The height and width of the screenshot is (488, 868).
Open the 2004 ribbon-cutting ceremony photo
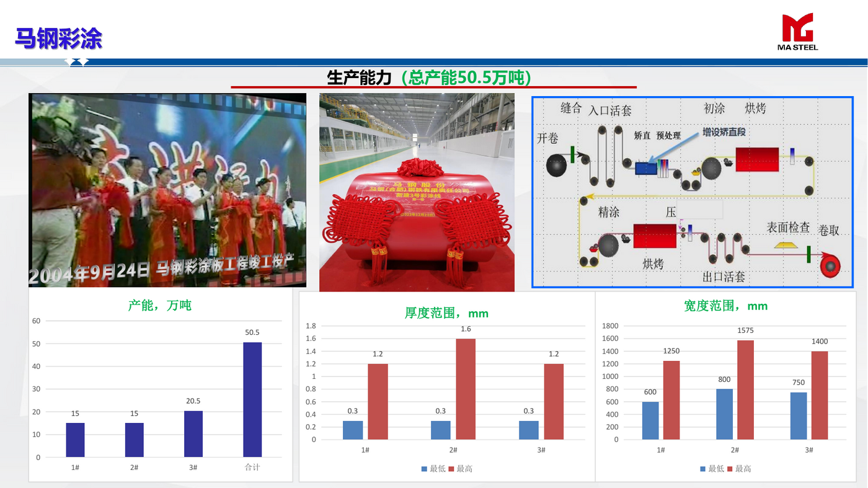[167, 190]
